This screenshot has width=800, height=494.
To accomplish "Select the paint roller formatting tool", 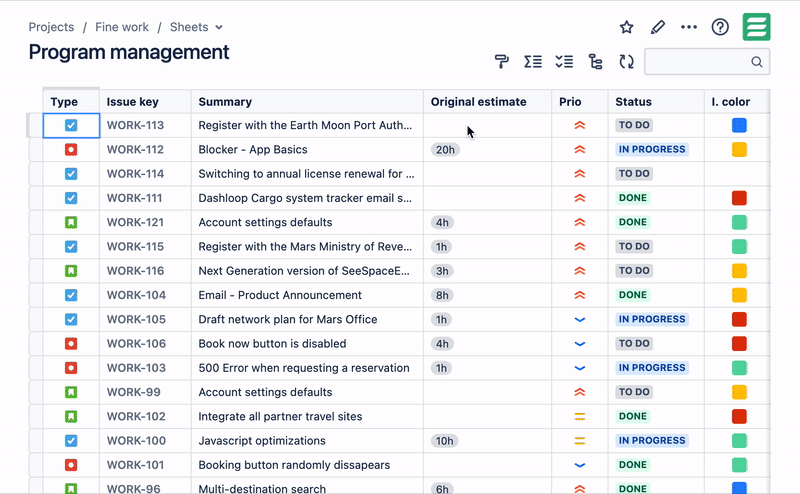I will [502, 62].
